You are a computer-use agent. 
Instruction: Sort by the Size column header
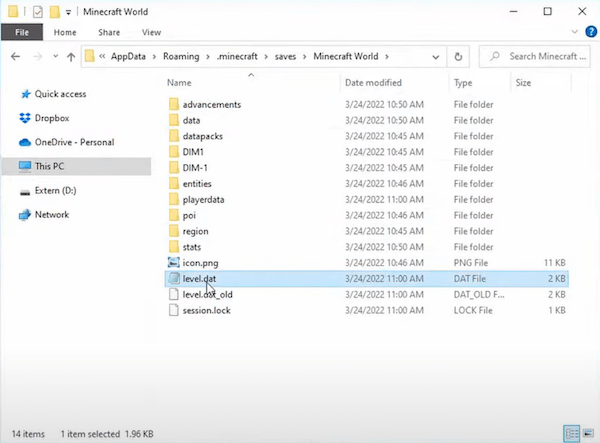[x=523, y=83]
